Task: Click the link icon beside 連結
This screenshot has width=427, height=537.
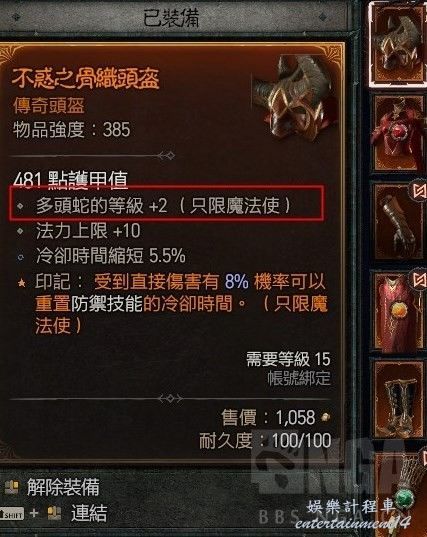Action: (x=54, y=513)
